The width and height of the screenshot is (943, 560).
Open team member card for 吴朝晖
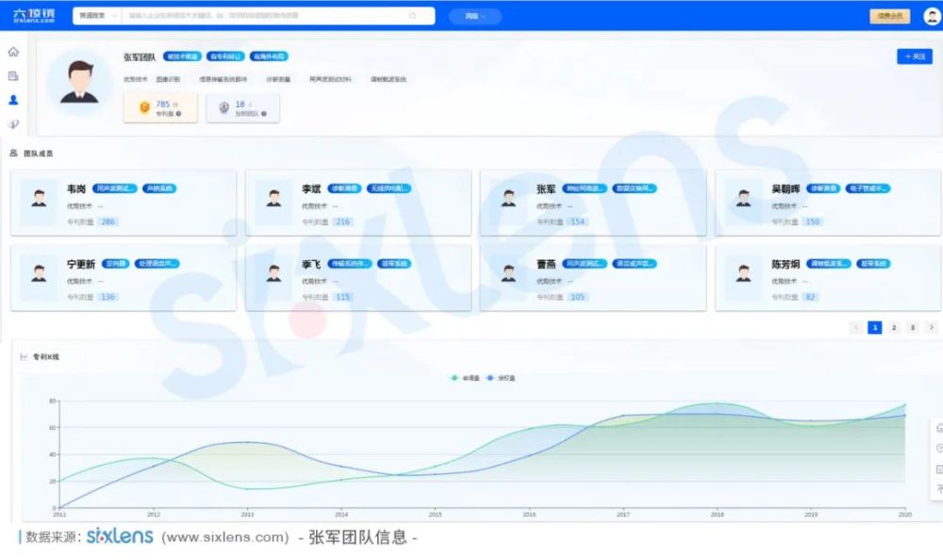[x=828, y=203]
